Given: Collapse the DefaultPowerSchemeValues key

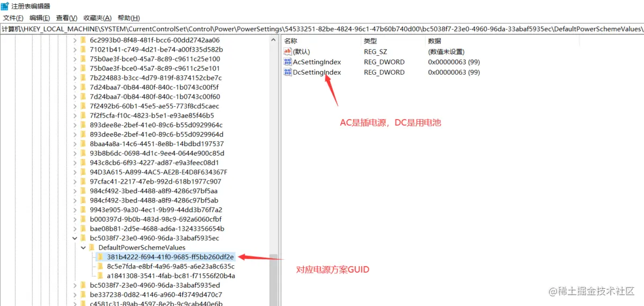Looking at the screenshot, I should 83,247.
